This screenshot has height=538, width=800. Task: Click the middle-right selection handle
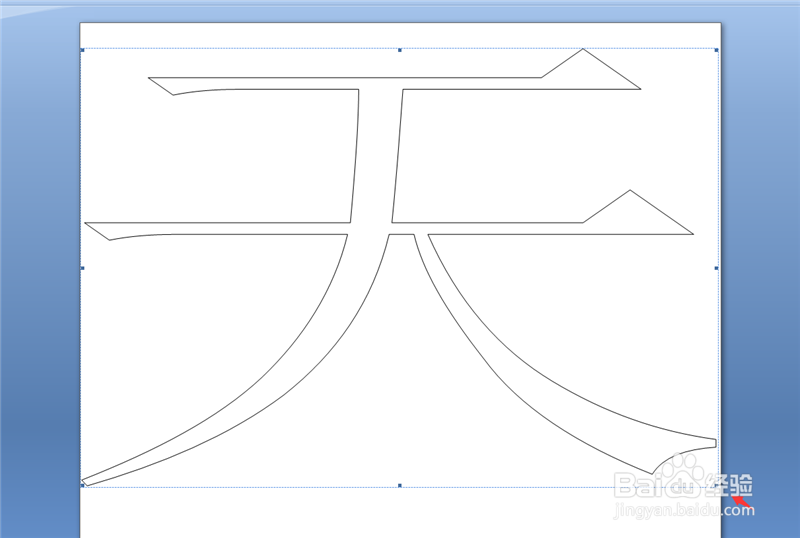click(717, 268)
